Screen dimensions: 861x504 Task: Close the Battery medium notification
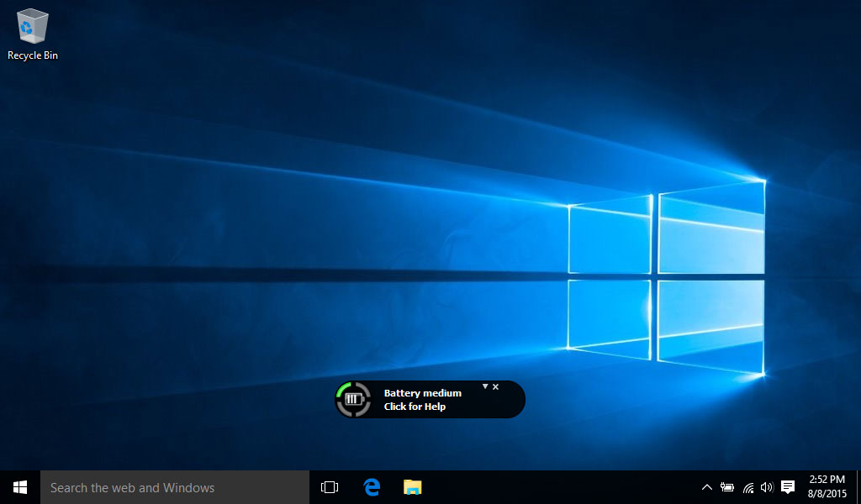click(x=495, y=386)
